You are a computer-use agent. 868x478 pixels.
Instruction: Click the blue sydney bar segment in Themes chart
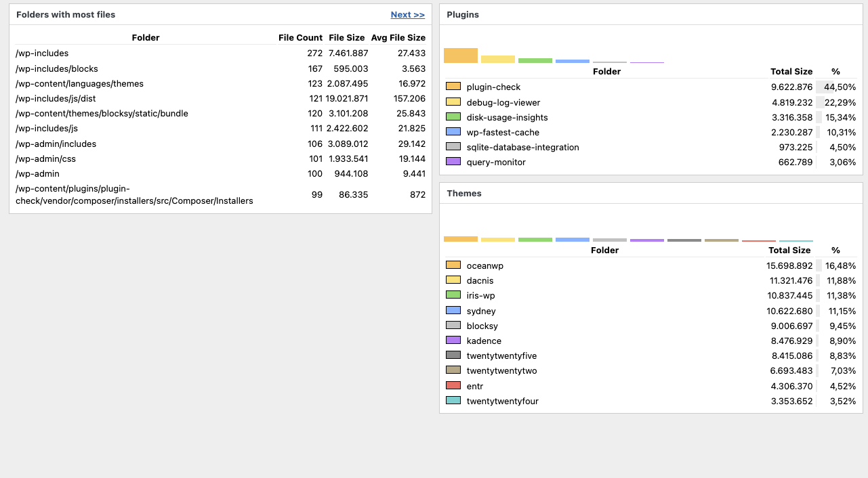(572, 239)
